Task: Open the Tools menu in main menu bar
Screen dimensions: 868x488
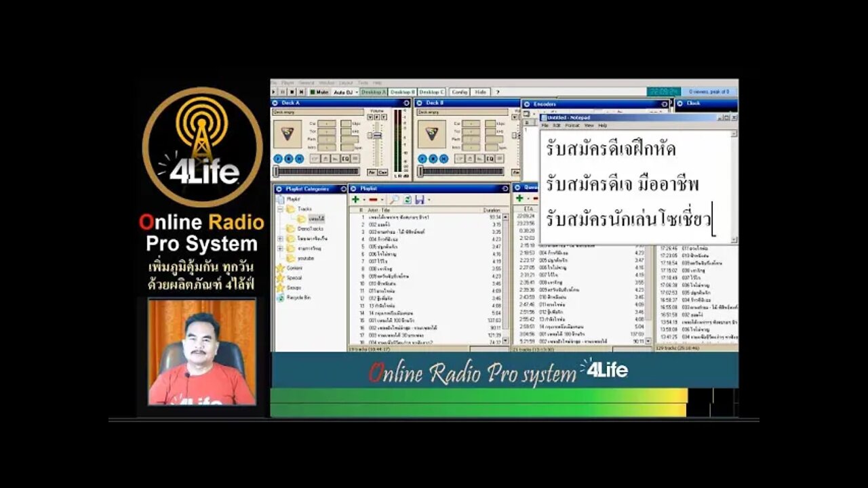Action: (x=363, y=83)
